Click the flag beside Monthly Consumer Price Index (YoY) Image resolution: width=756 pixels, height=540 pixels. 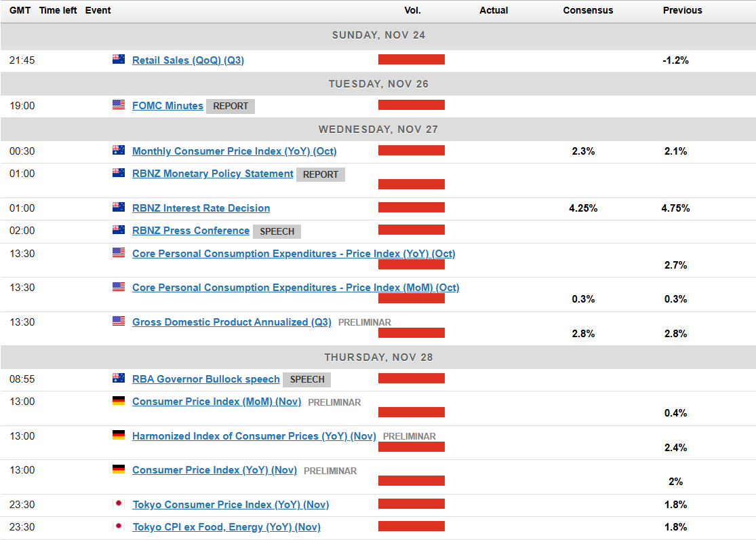[x=119, y=150]
